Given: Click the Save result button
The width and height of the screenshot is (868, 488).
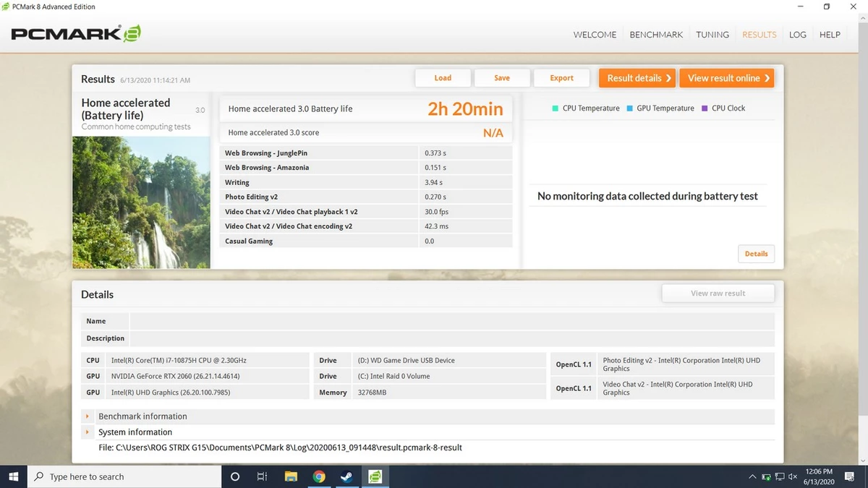Looking at the screenshot, I should [x=502, y=78].
